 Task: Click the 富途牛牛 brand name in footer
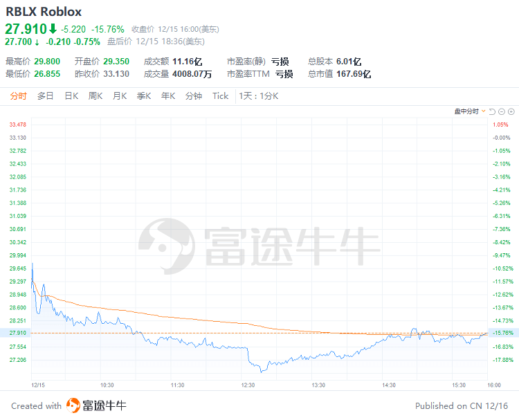click(x=104, y=405)
